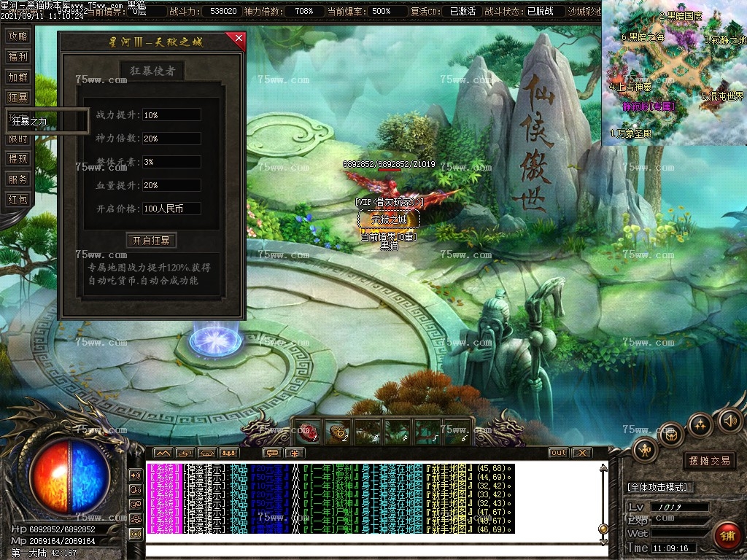Image resolution: width=747 pixels, height=560 pixels.
Task: Select empty hotbar slot 4
Action: click(399, 432)
